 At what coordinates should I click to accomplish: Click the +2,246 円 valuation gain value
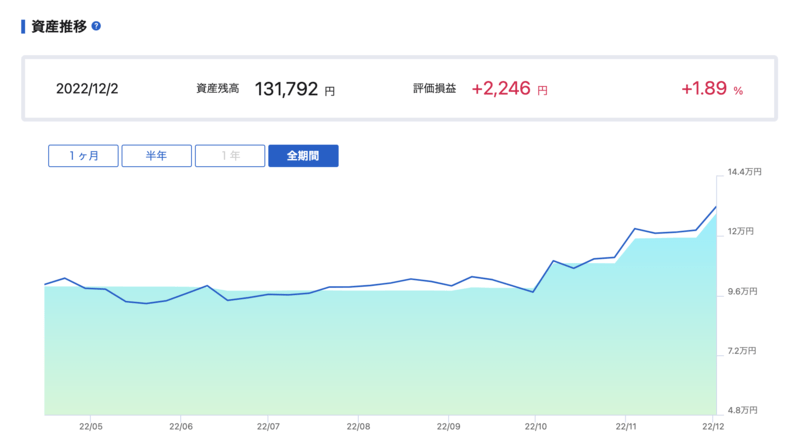click(x=509, y=89)
